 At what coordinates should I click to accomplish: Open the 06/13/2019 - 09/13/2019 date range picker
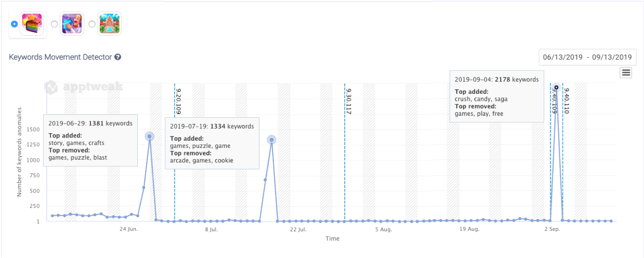[587, 57]
